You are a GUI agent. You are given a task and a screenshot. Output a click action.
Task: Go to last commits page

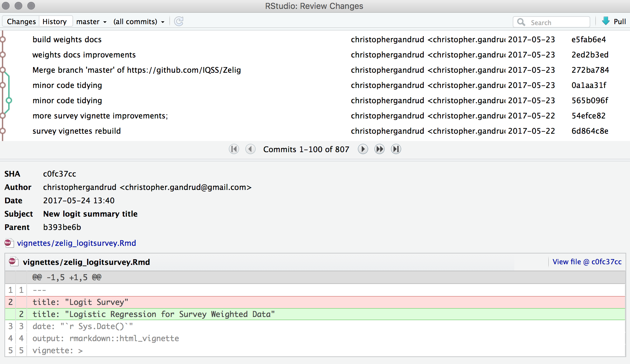(x=396, y=149)
